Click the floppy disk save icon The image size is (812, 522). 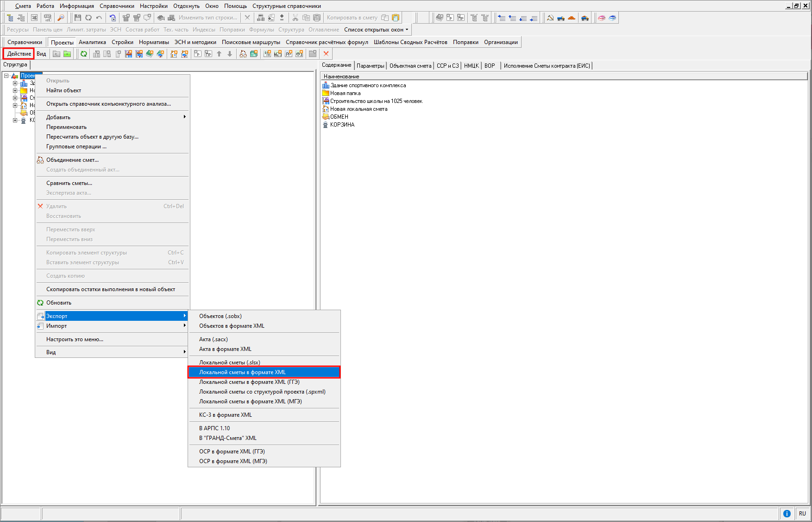(x=78, y=18)
